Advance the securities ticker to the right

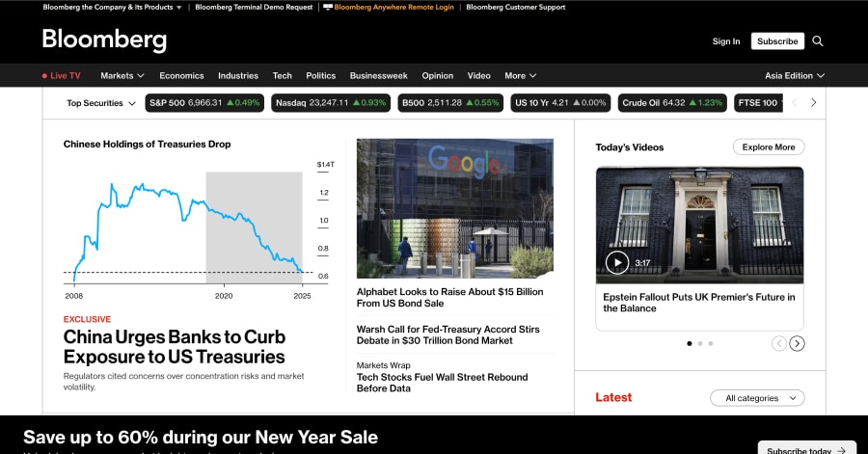click(x=813, y=102)
